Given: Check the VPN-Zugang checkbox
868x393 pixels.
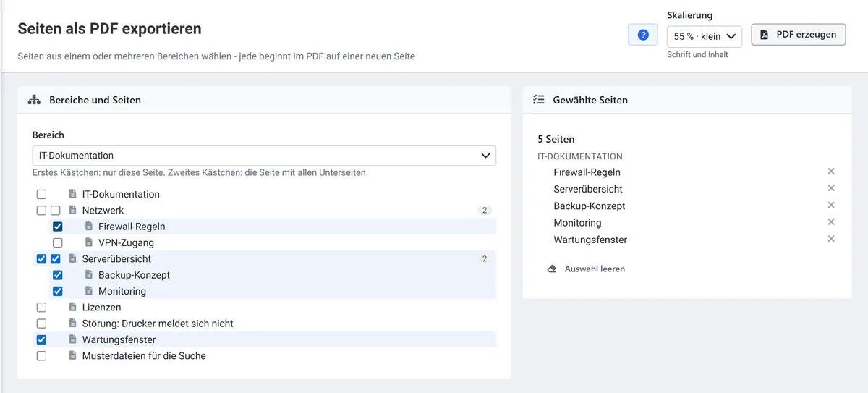Looking at the screenshot, I should 58,242.
